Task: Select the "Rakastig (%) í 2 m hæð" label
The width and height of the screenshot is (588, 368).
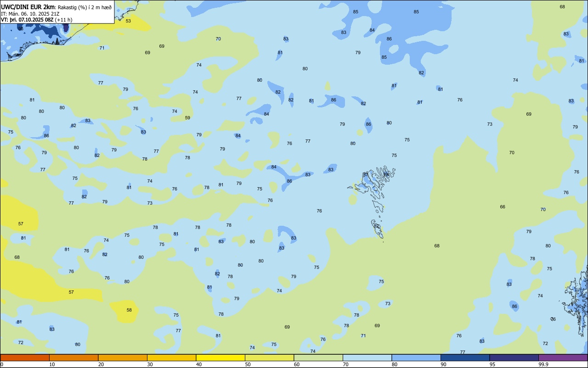Action: pyautogui.click(x=85, y=7)
